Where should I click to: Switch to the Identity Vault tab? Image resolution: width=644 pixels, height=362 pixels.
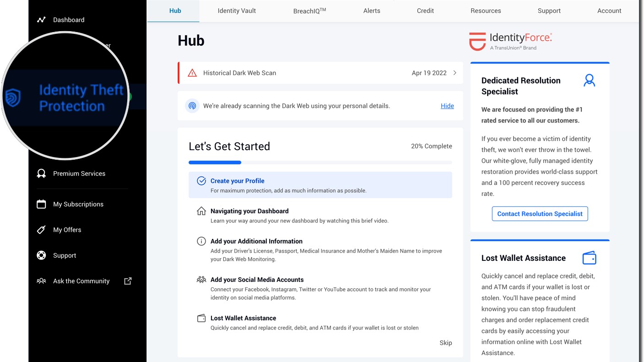237,11
